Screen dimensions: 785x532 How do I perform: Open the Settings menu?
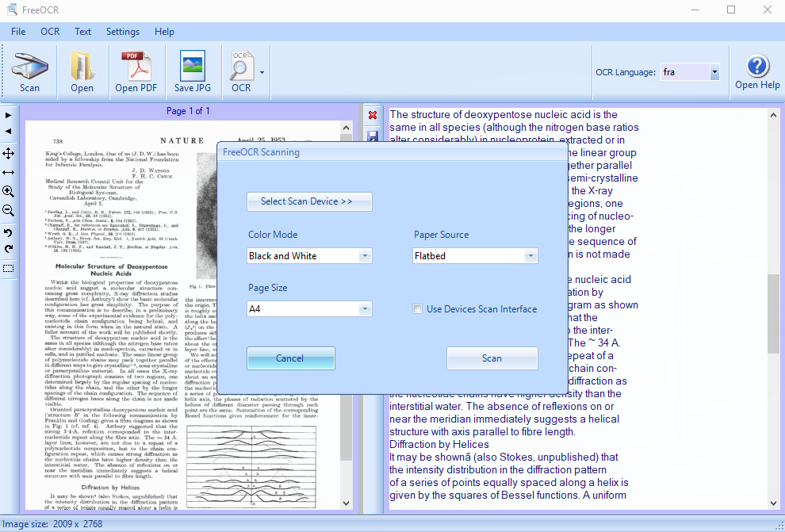(123, 32)
